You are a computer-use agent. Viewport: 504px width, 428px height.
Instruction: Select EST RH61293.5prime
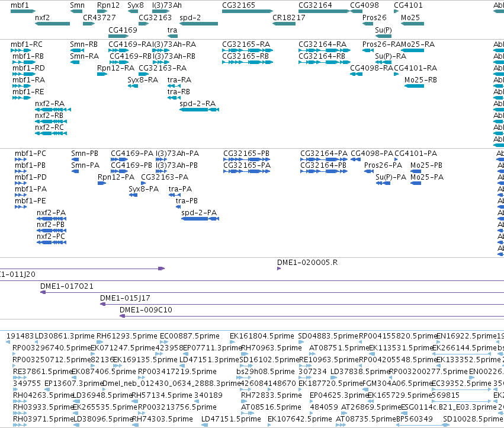click(127, 336)
